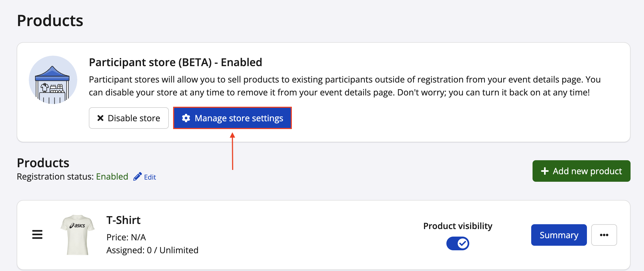This screenshot has height=271, width=644.
Task: Grab the T-Shirt reorder handle icon
Action: click(37, 234)
